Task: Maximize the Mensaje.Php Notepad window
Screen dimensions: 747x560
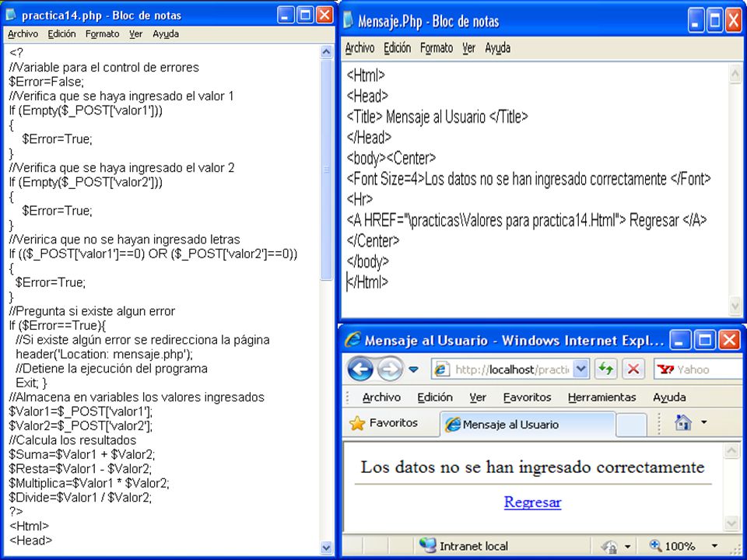Action: pos(714,21)
